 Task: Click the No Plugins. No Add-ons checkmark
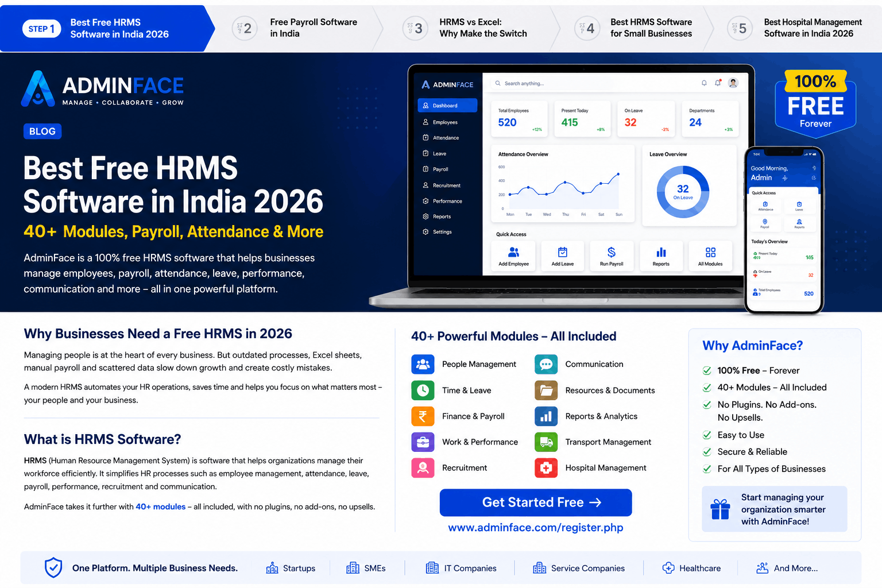(x=707, y=405)
